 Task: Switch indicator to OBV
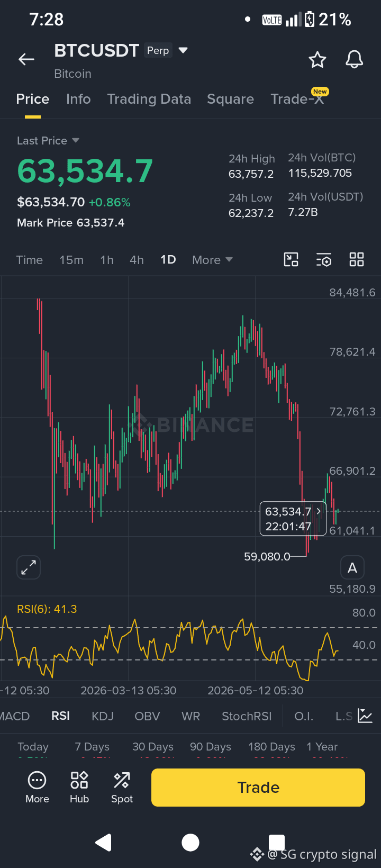pyautogui.click(x=147, y=716)
